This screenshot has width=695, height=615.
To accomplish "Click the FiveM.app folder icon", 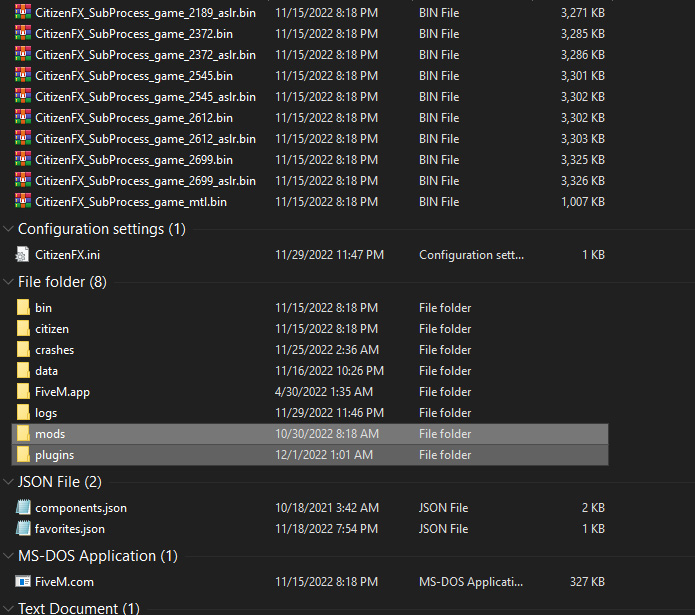I will tap(23, 392).
